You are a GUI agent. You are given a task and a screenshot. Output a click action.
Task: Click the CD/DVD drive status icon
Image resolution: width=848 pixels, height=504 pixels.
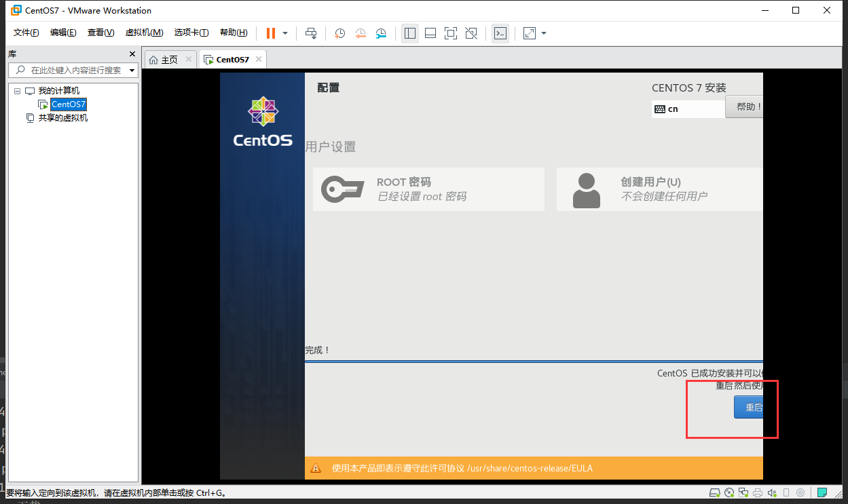click(x=729, y=492)
